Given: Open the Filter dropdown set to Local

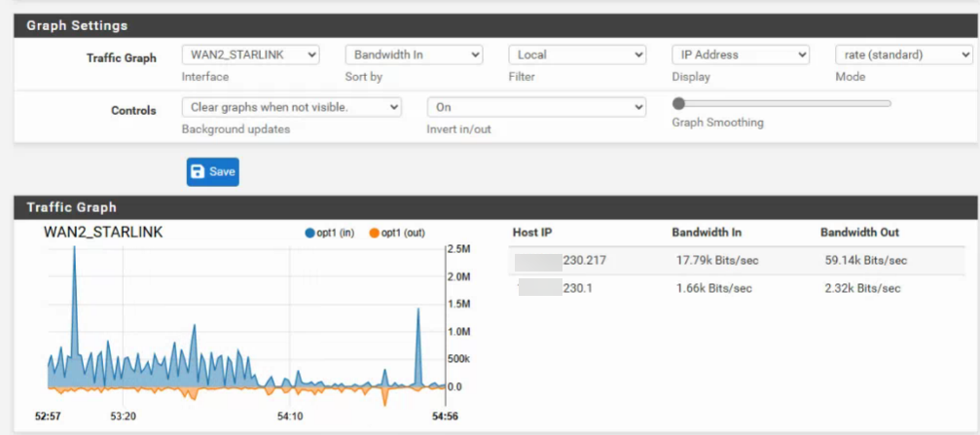Looking at the screenshot, I should pyautogui.click(x=577, y=55).
